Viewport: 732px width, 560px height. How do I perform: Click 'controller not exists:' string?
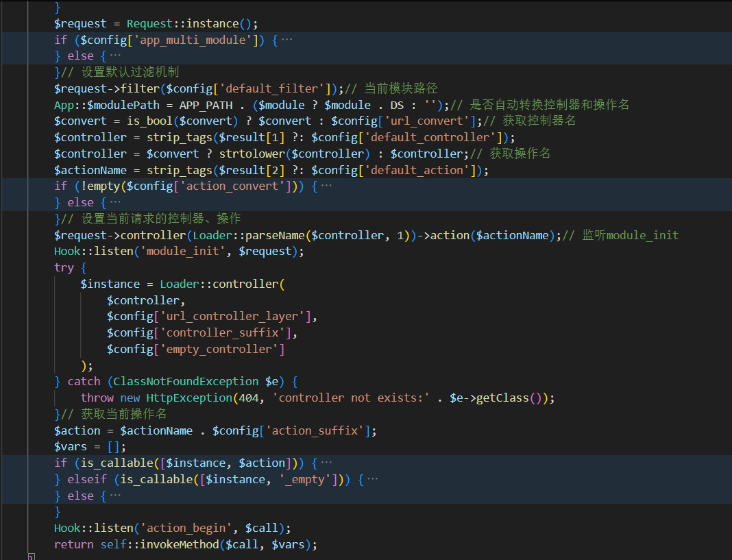coord(351,398)
